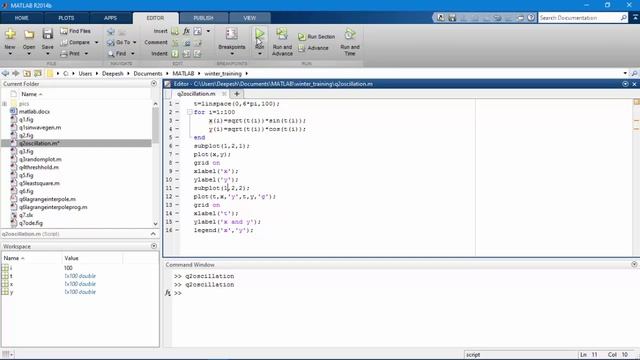Screen dimensions: 640x360
Task: Click the back arrow in the folder toolbar
Action: tap(5, 73)
